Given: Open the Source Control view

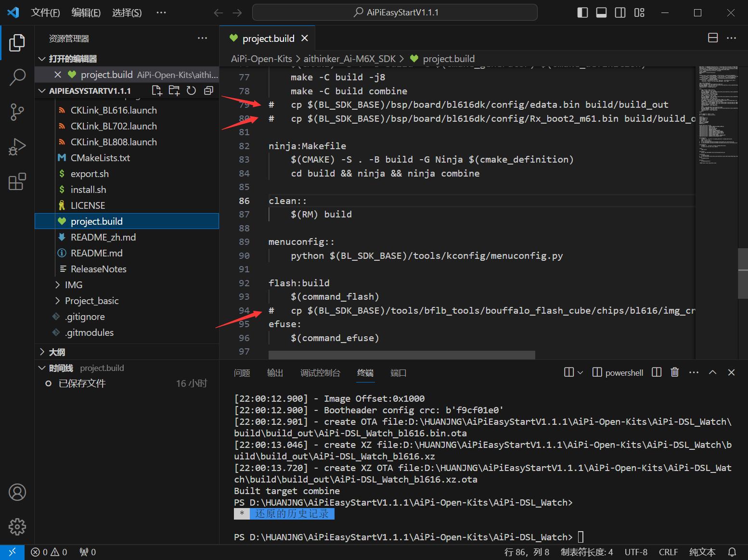Looking at the screenshot, I should (17, 112).
